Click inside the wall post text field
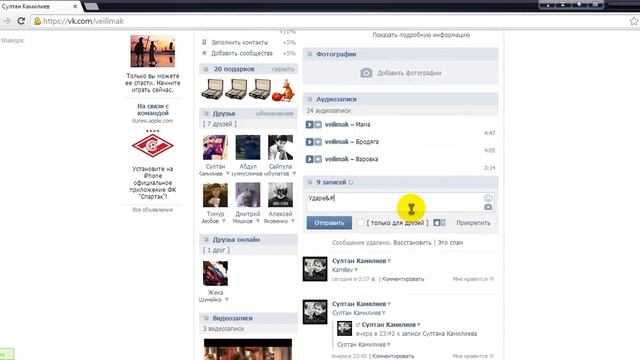Viewport: 640px width, 360px height. pyautogui.click(x=394, y=202)
